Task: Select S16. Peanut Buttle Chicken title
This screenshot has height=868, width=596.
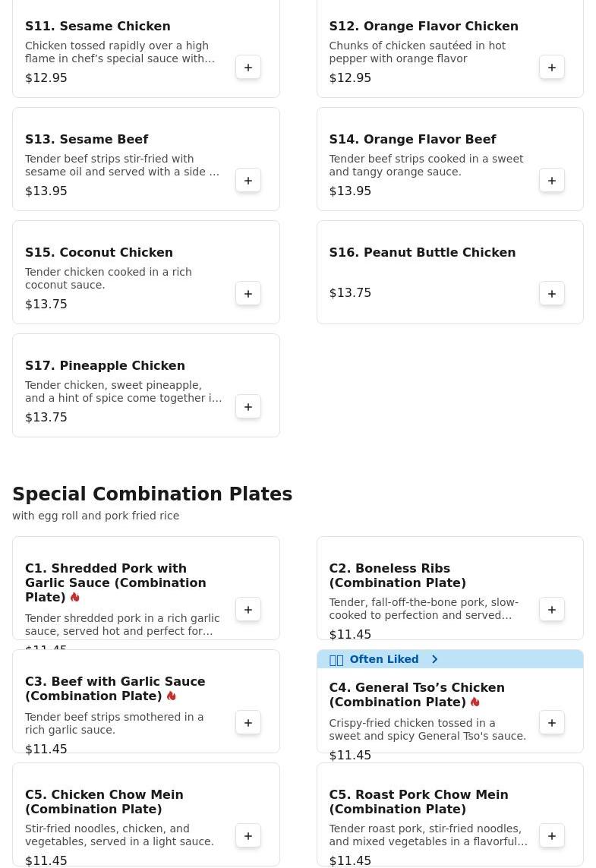Action: (422, 253)
